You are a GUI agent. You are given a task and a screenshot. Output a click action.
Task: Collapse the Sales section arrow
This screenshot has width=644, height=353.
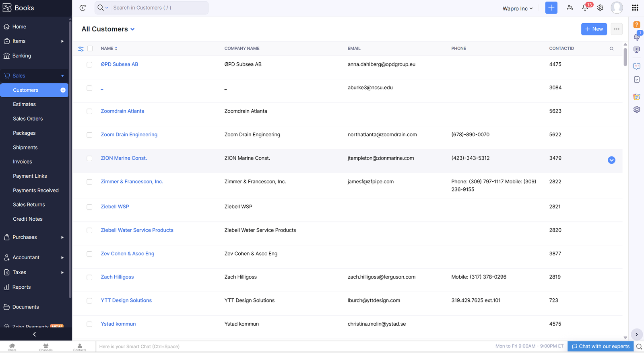tap(62, 76)
